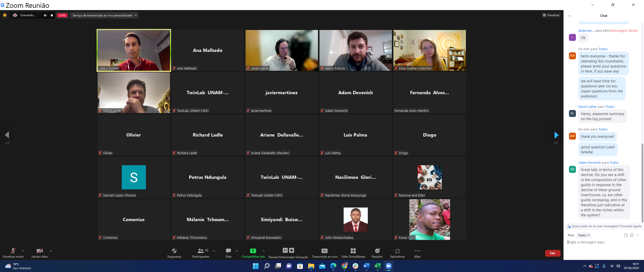Open the Aplicativos panel
The height and width of the screenshot is (272, 644).
(x=397, y=253)
